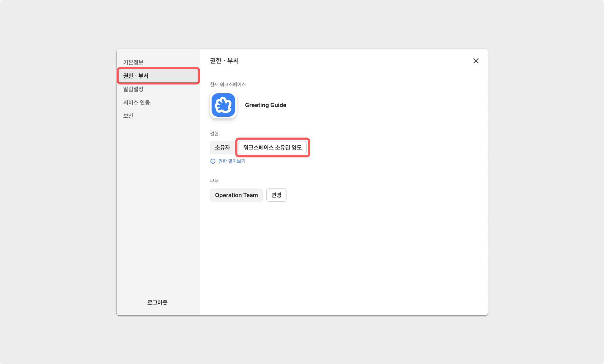This screenshot has width=604, height=364.
Task: Click the 현재 워크스페이스 label
Action: tap(228, 84)
